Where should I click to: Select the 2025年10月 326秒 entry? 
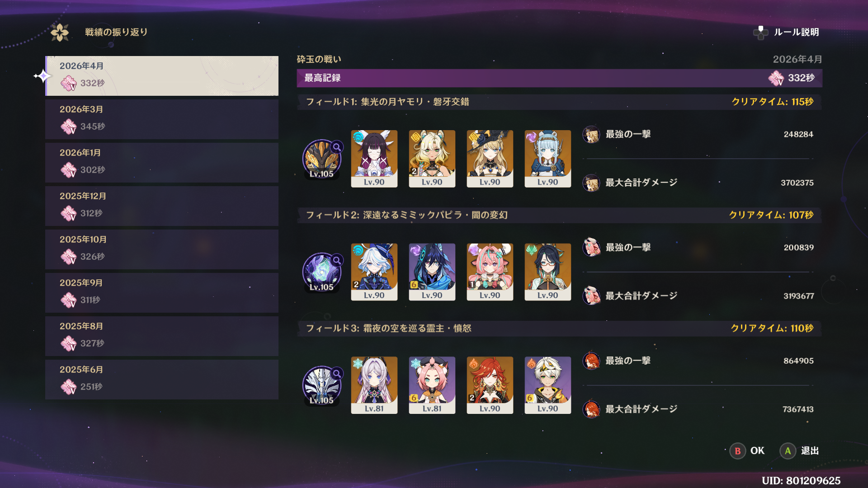(162, 249)
